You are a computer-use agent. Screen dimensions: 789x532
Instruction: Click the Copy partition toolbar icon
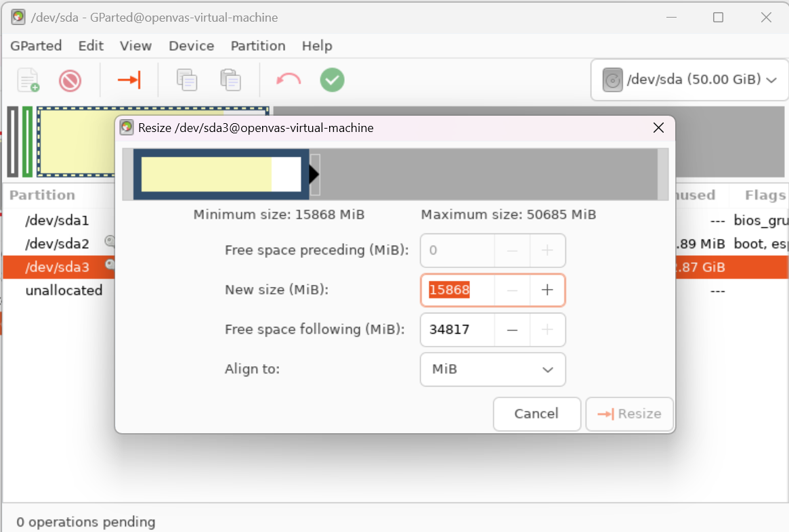click(187, 80)
